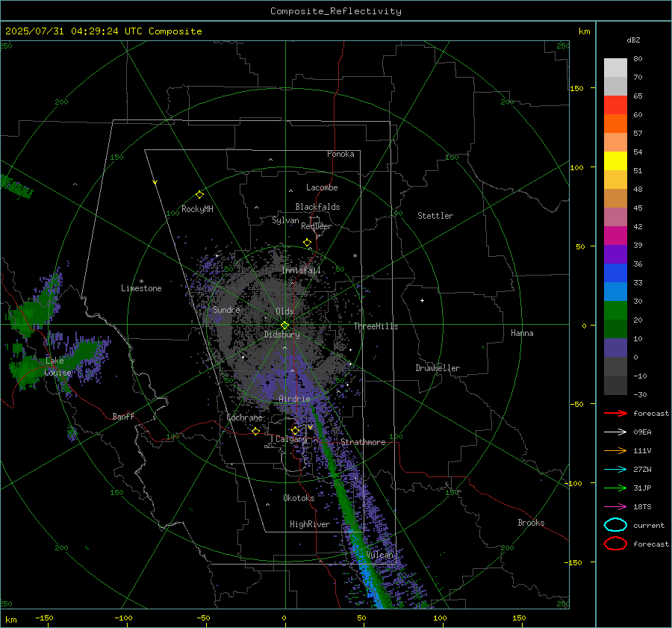Select the magenta swatch in dBZ scale
Viewport: 672px width, 628px height.
pyautogui.click(x=615, y=235)
